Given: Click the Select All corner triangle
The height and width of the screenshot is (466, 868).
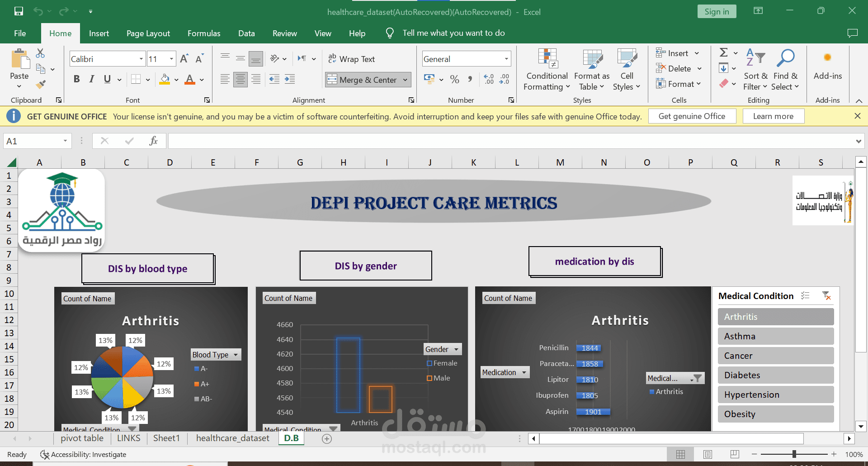Looking at the screenshot, I should 12,162.
